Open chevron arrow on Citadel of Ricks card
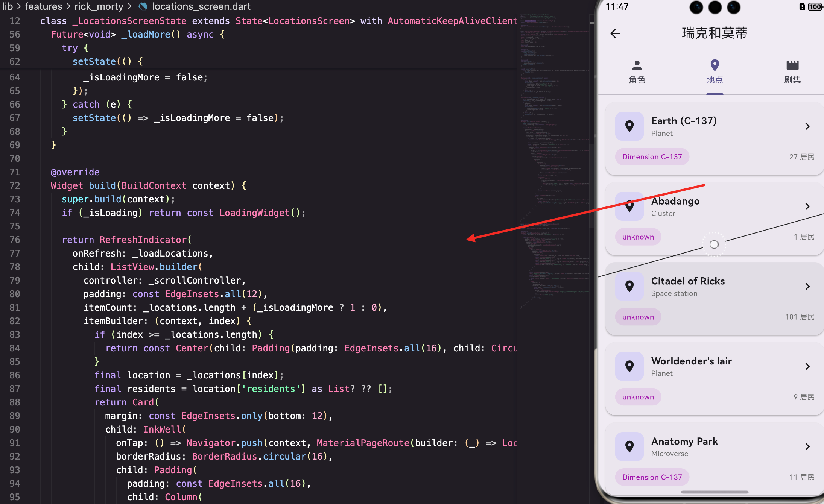The image size is (824, 504). pos(807,287)
